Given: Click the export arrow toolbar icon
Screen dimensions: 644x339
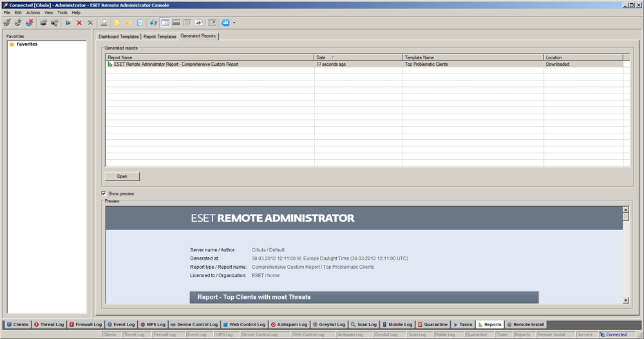Looking at the screenshot, I should [199, 23].
